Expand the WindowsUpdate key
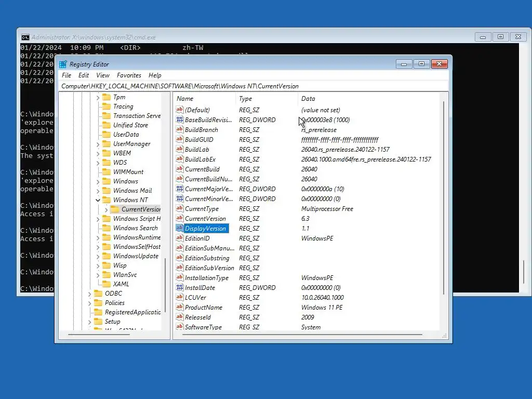 [x=98, y=257]
